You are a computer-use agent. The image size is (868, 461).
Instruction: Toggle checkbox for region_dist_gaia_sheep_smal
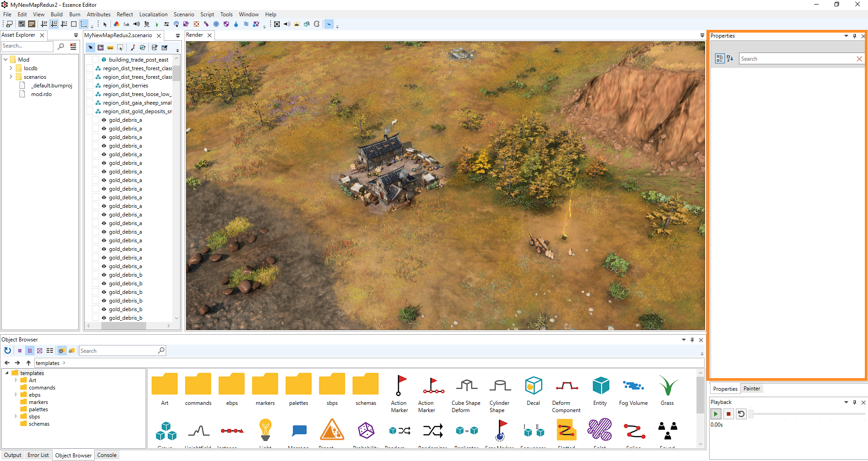(x=90, y=103)
